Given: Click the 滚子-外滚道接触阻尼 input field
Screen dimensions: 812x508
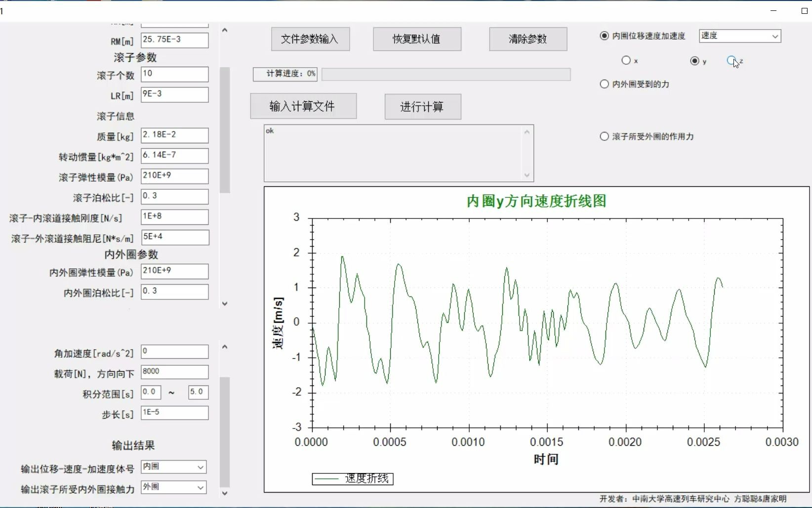Looking at the screenshot, I should click(175, 237).
